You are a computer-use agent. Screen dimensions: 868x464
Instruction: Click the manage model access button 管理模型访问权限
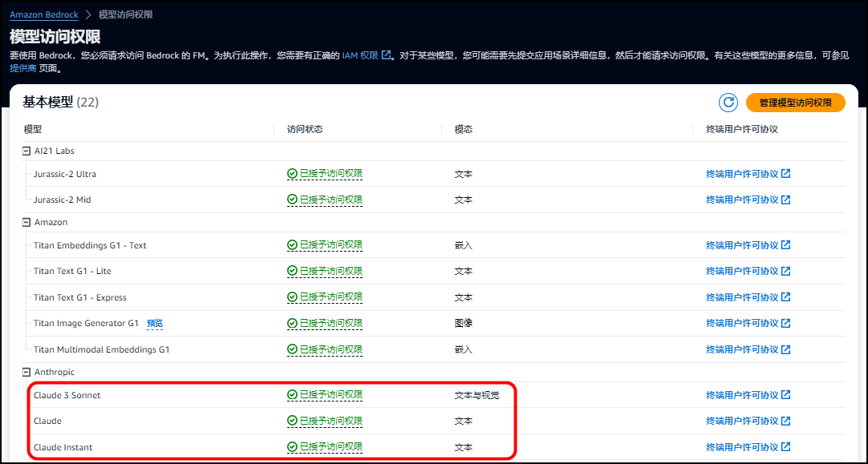pos(796,103)
